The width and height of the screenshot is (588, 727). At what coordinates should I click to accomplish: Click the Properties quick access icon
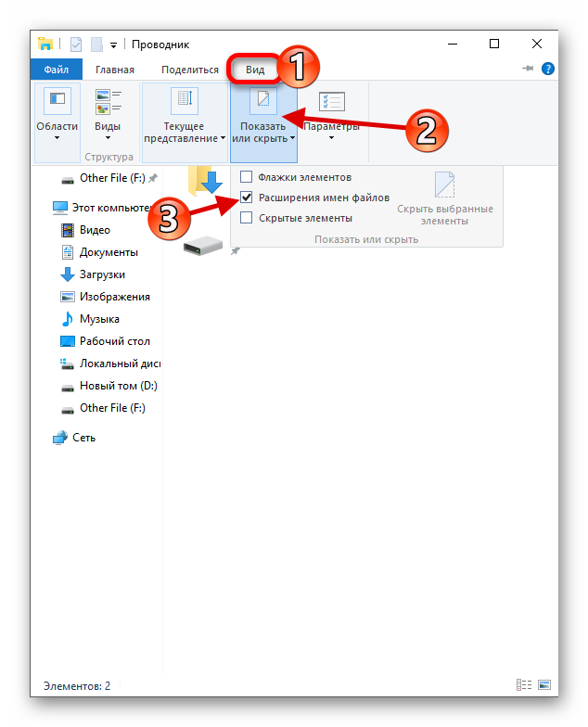pos(76,45)
